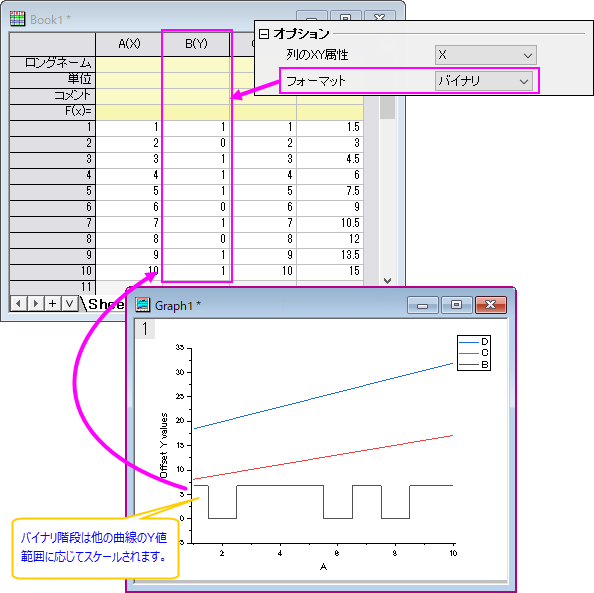Click cell with value 10.5
The height and width of the screenshot is (593, 594).
pyautogui.click(x=330, y=223)
